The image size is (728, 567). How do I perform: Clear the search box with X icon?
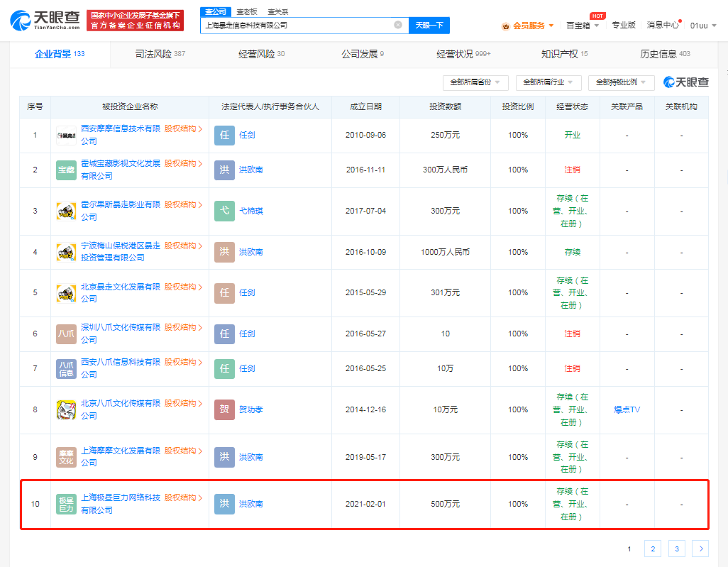click(x=398, y=25)
